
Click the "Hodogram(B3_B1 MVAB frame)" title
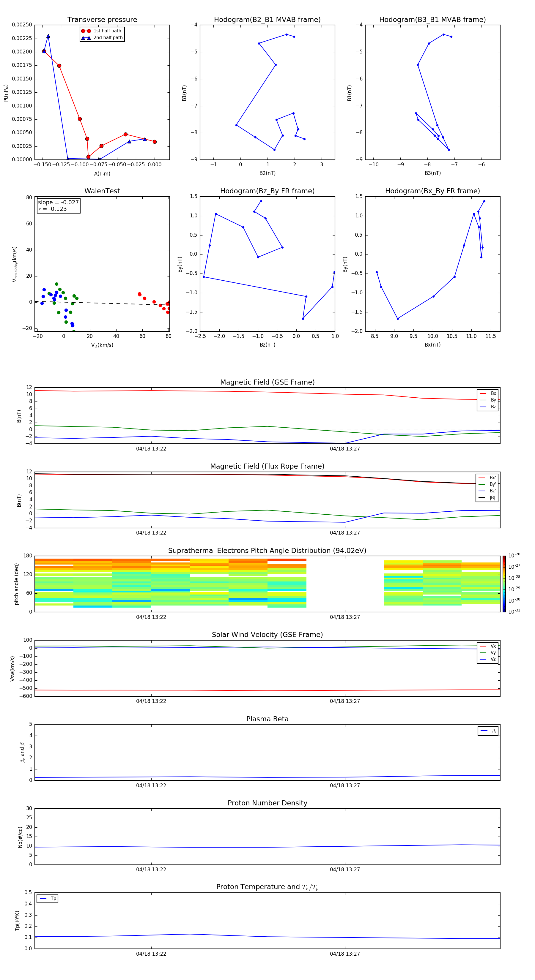point(432,20)
